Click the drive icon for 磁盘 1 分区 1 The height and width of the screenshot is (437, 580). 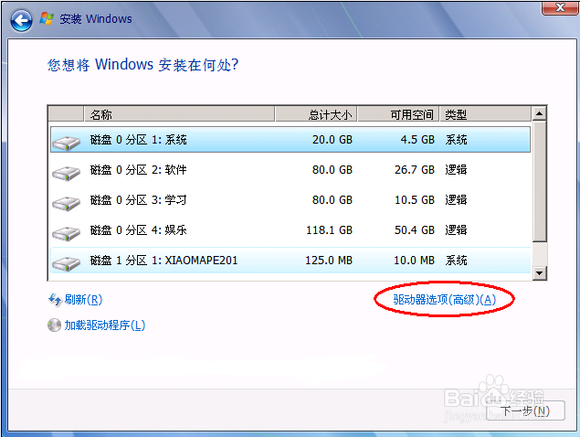coord(66,263)
